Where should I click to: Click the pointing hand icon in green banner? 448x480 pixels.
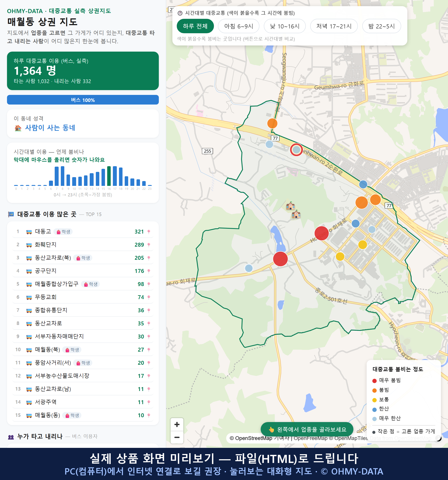pos(271,429)
